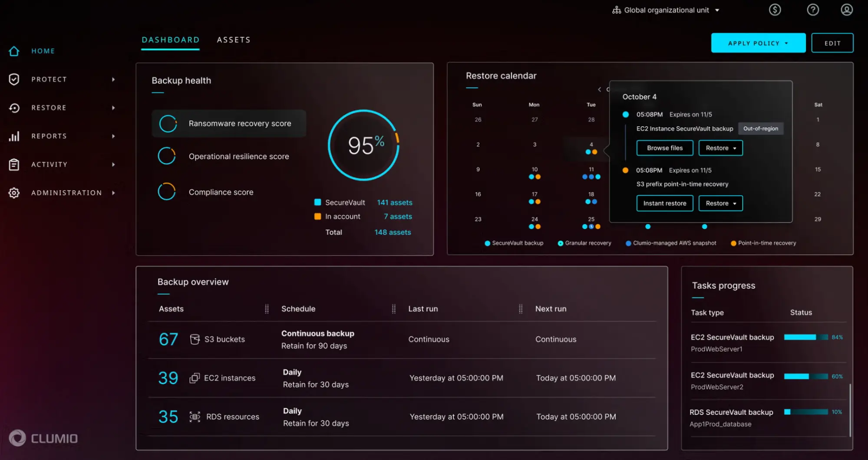868x460 pixels.
Task: Select October 11 on restore calendar
Action: pos(591,173)
